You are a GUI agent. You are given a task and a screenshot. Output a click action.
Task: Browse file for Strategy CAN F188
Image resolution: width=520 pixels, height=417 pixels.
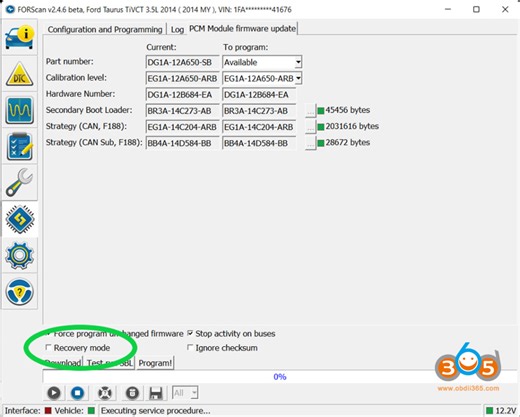pyautogui.click(x=310, y=127)
